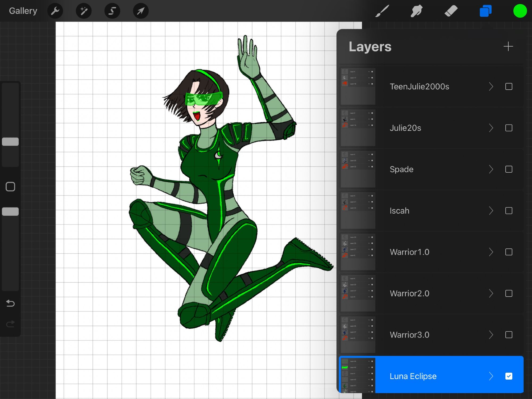Tap the Luna Eclipse group thumbnail
Image resolution: width=532 pixels, height=399 pixels.
pyautogui.click(x=358, y=376)
